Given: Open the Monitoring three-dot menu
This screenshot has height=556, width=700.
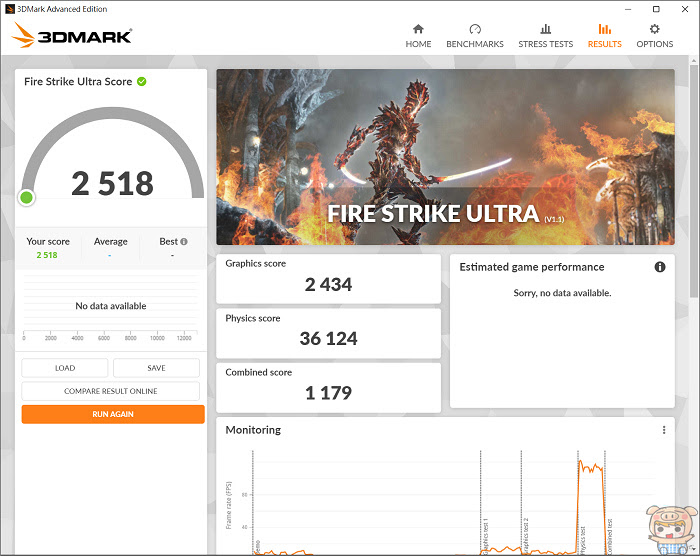Looking at the screenshot, I should pyautogui.click(x=664, y=430).
